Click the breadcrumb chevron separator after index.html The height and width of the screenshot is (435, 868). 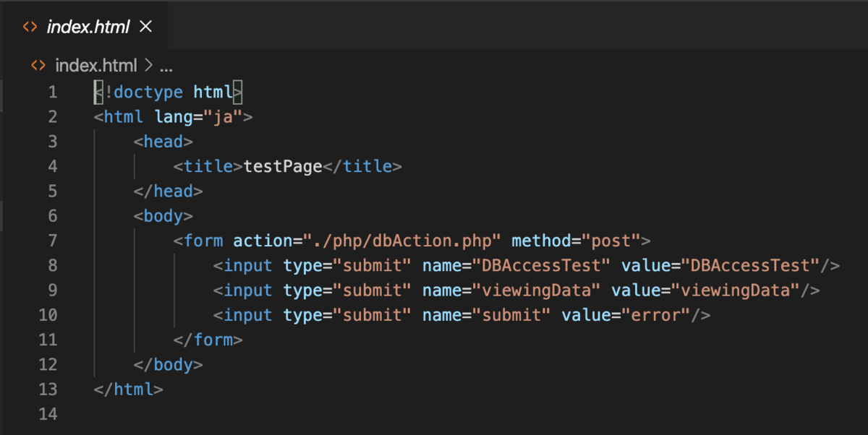148,66
